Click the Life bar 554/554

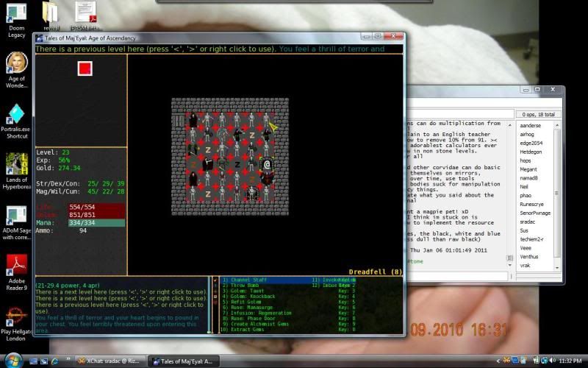96,207
